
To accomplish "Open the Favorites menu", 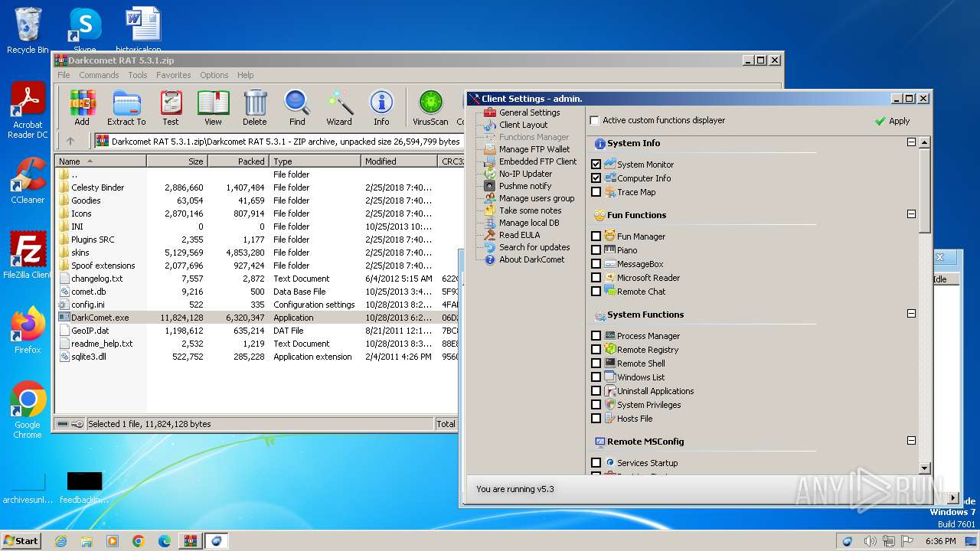I will click(x=174, y=75).
